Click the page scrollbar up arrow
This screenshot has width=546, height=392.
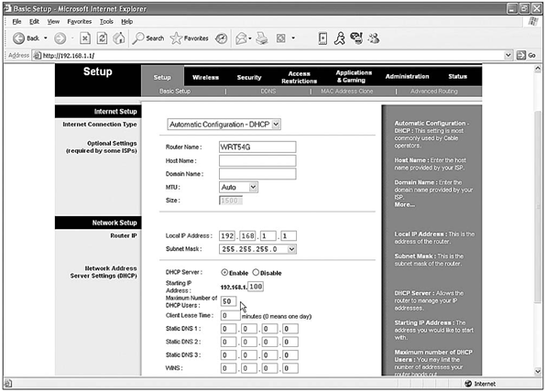click(538, 69)
